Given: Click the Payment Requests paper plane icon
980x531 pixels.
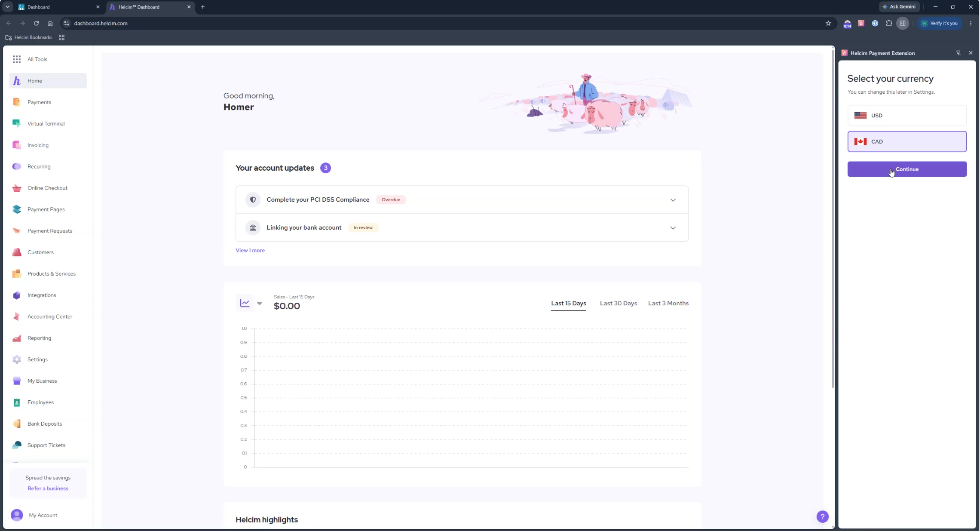Looking at the screenshot, I should pos(17,231).
